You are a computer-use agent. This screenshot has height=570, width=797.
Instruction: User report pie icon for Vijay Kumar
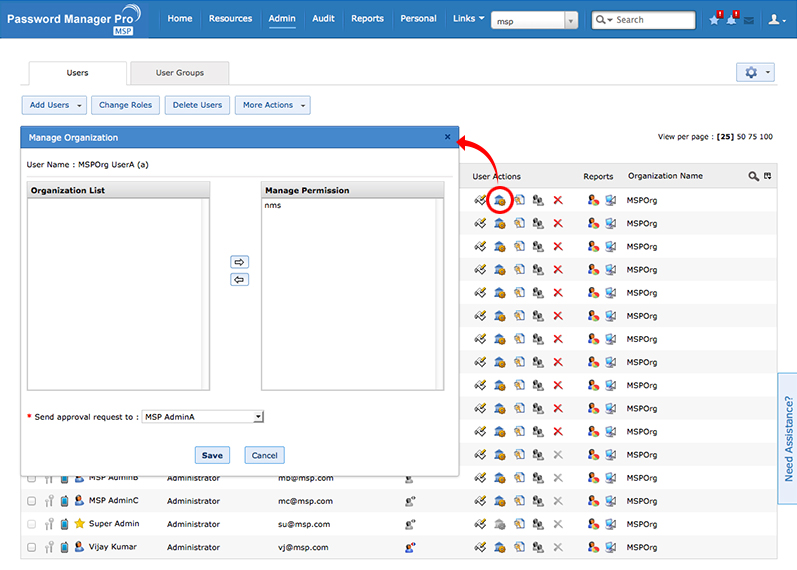click(x=593, y=547)
